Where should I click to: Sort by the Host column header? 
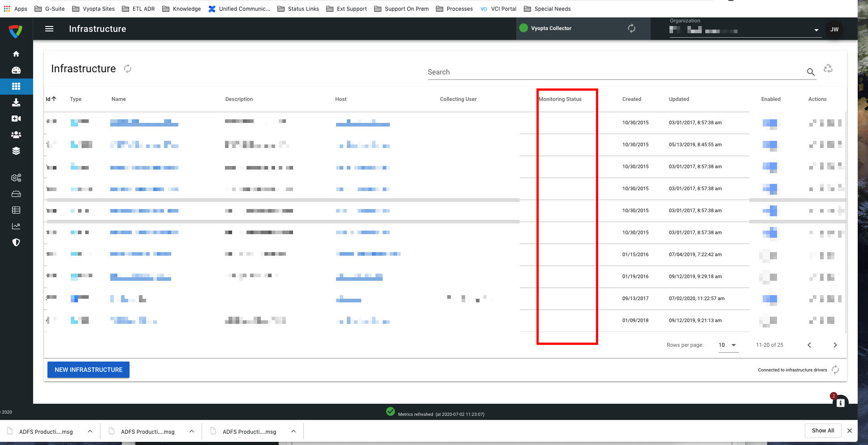pos(341,99)
